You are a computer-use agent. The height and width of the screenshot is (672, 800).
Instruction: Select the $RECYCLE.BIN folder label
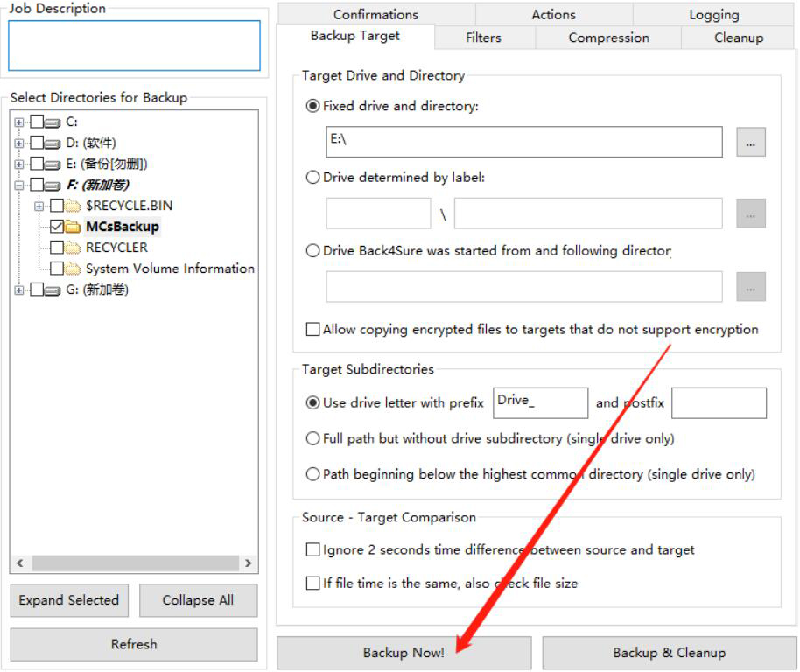tap(129, 206)
